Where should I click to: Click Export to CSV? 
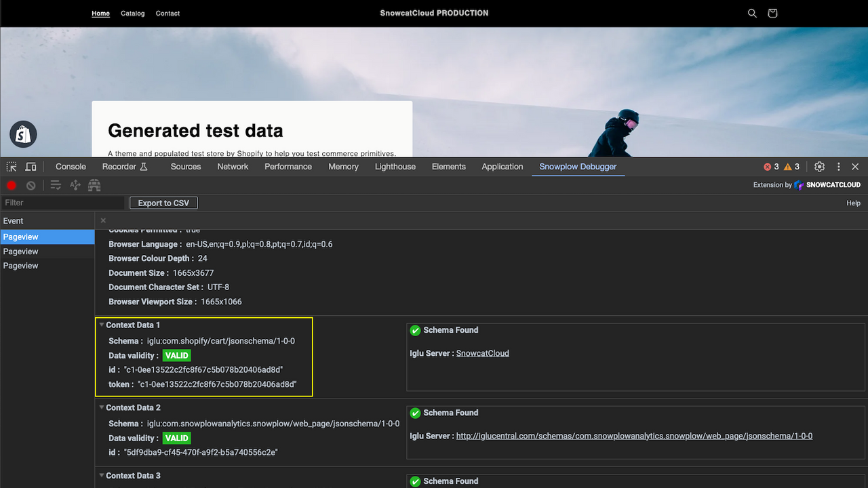(x=163, y=202)
